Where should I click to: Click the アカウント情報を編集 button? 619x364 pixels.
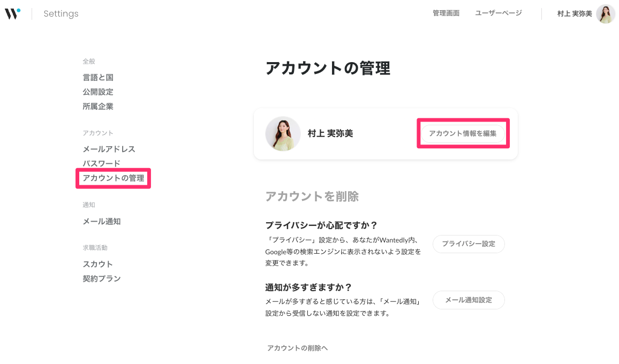coord(463,134)
